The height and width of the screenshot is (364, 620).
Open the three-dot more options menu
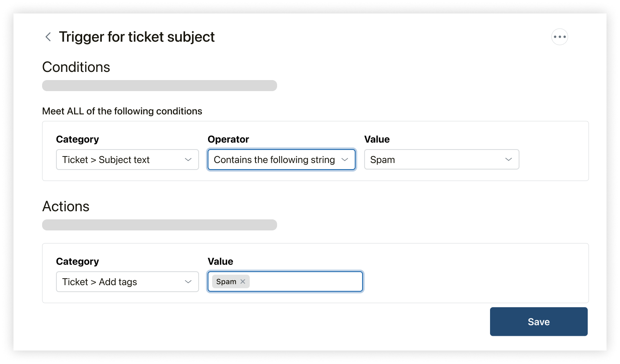(x=560, y=37)
